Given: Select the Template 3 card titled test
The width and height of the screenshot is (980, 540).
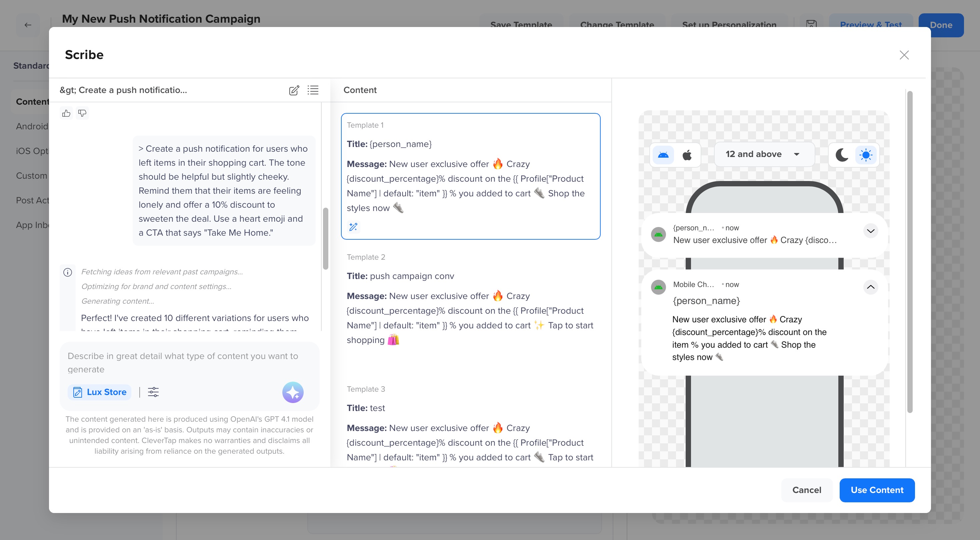Looking at the screenshot, I should pos(471,422).
